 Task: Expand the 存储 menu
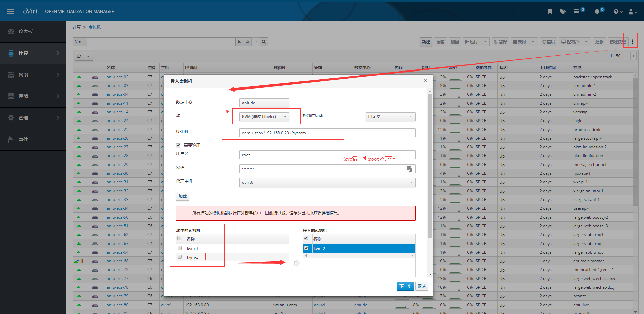[x=33, y=96]
